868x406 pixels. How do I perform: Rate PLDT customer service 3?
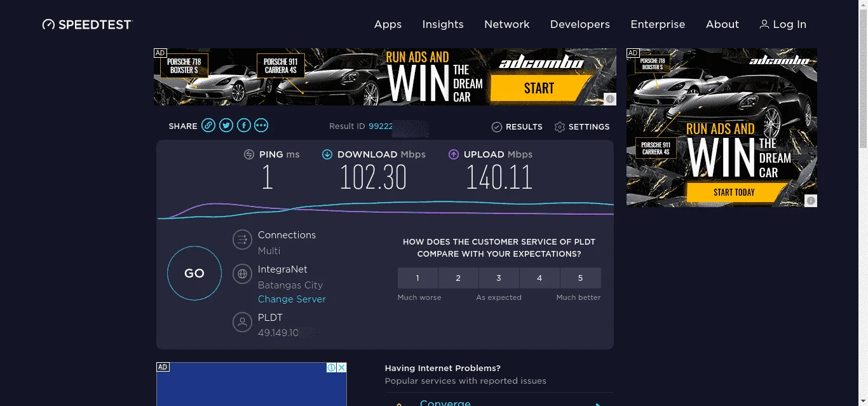pyautogui.click(x=499, y=278)
